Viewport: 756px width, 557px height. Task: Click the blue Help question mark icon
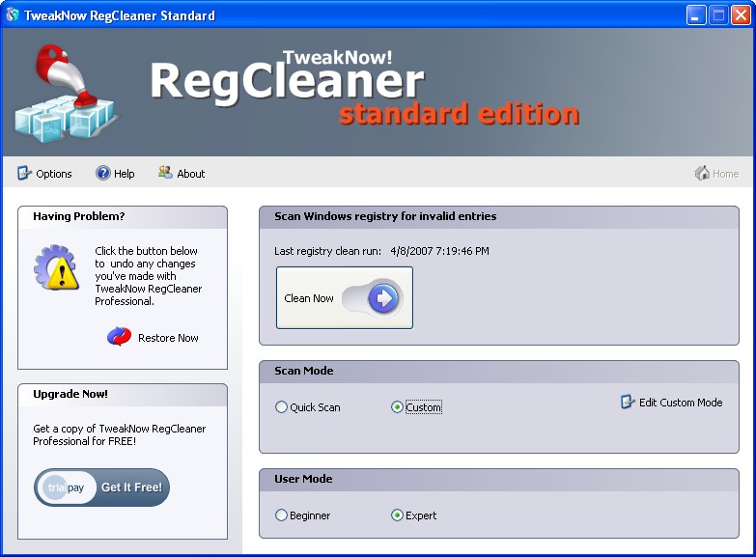pyautogui.click(x=103, y=174)
